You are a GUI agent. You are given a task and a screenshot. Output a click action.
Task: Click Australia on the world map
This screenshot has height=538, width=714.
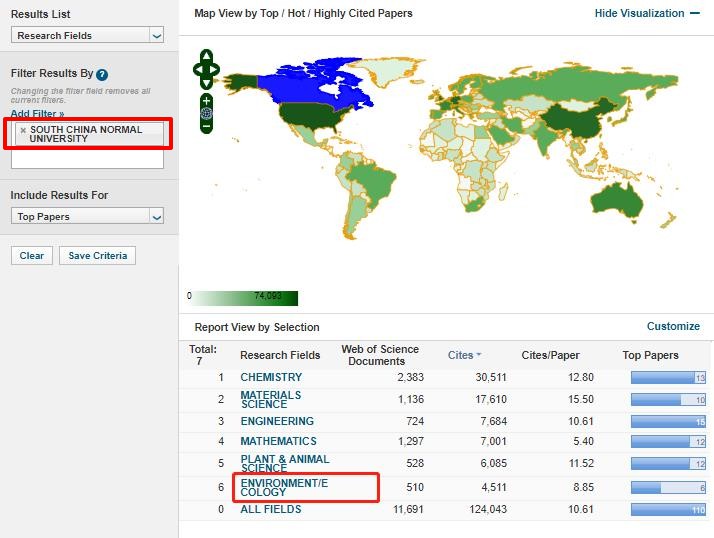point(617,202)
